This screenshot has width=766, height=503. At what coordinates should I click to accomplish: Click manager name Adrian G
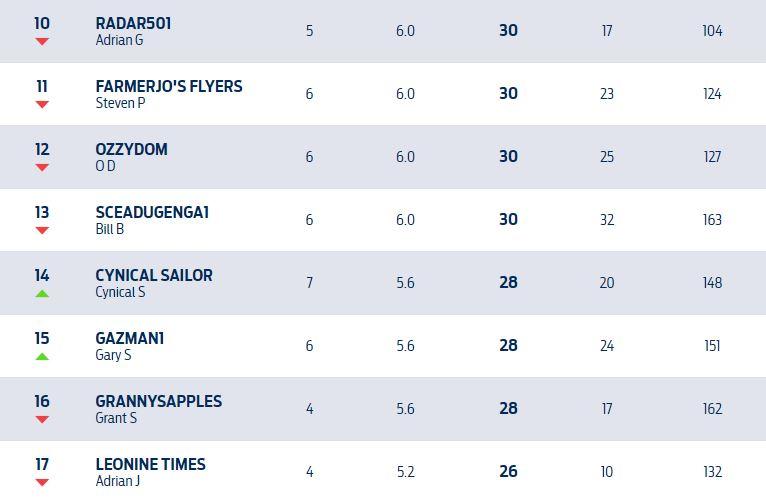(x=119, y=41)
